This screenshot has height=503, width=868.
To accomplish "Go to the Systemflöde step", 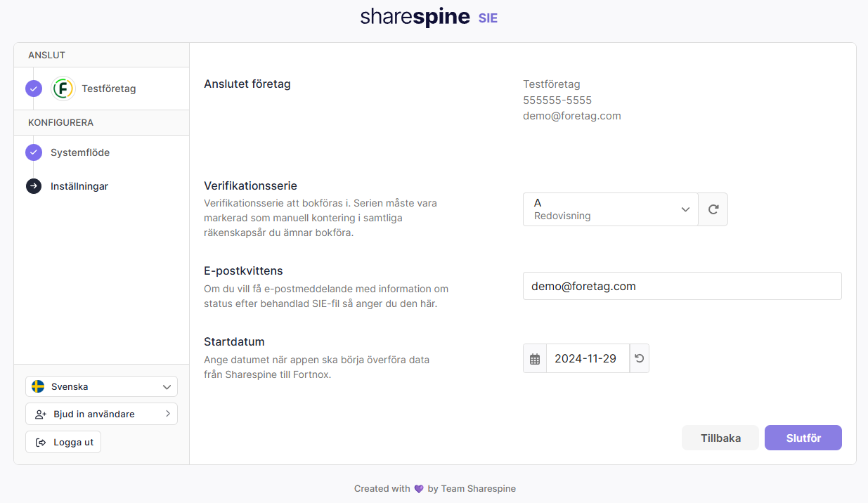I will click(x=80, y=152).
